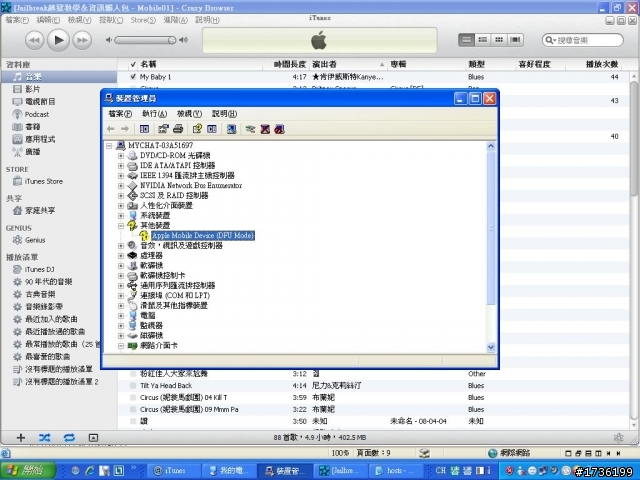
Task: Expand the COM and LPT ports node
Action: (x=121, y=296)
